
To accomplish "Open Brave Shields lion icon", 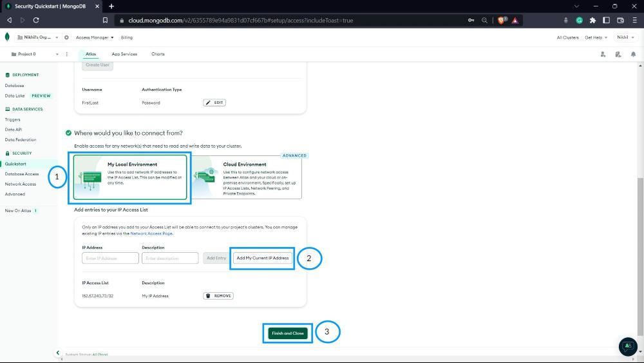I will [x=502, y=20].
